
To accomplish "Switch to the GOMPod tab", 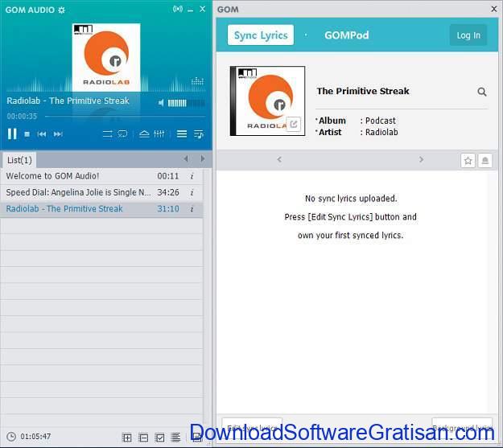I will coord(346,35).
